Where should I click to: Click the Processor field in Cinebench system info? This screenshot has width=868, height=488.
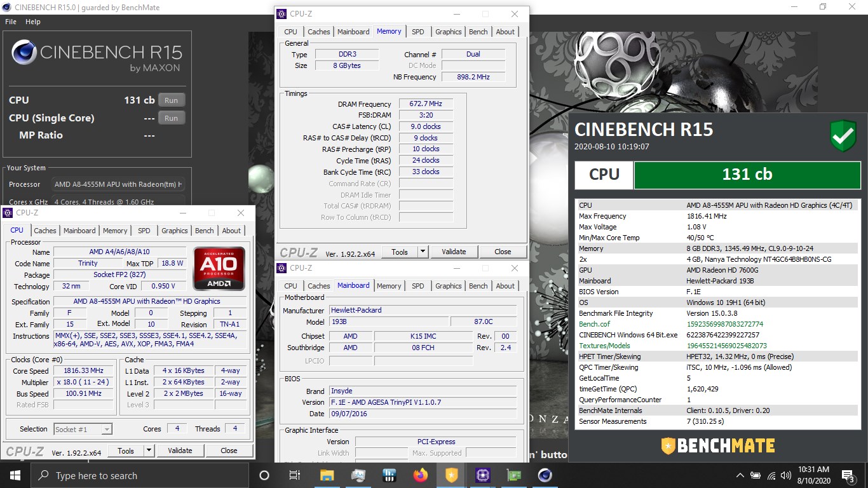[x=119, y=184]
